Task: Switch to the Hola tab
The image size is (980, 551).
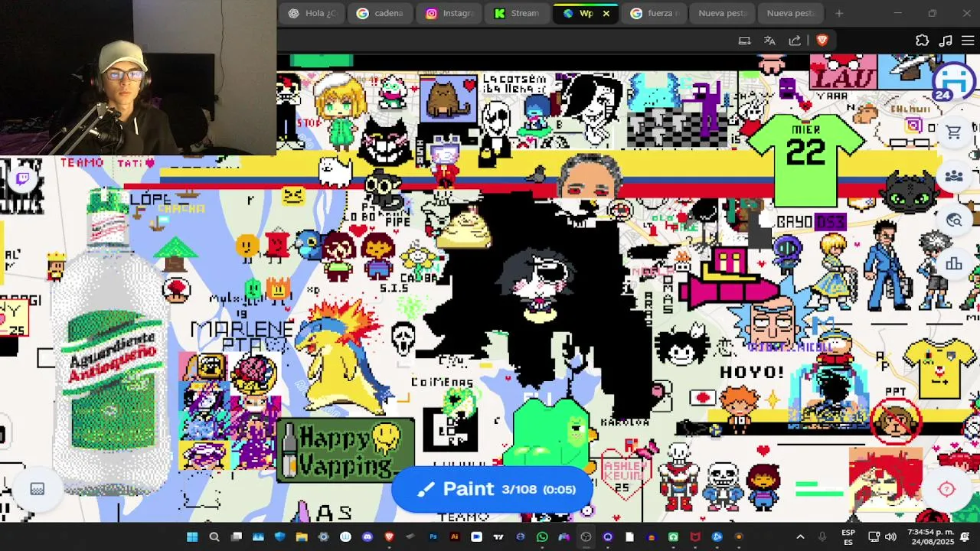Action: point(312,13)
